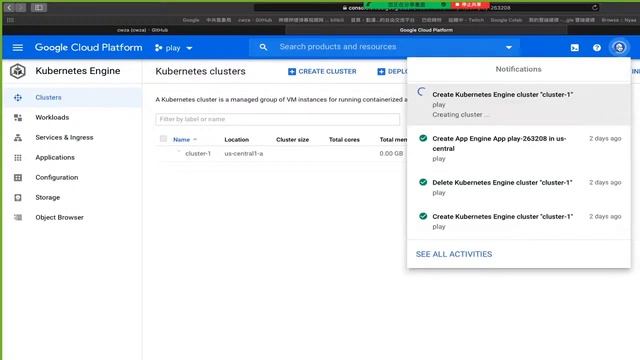Open the in-progress Create Kubernetes Engine cluster notification
Image resolution: width=640 pixels, height=360 pixels.
(x=519, y=104)
